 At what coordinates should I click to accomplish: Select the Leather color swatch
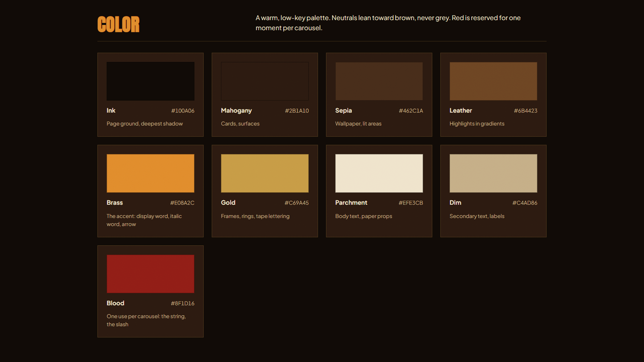tap(493, 81)
